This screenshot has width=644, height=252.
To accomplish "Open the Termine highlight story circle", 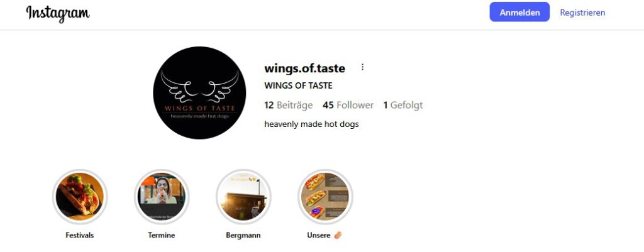I will 162,197.
